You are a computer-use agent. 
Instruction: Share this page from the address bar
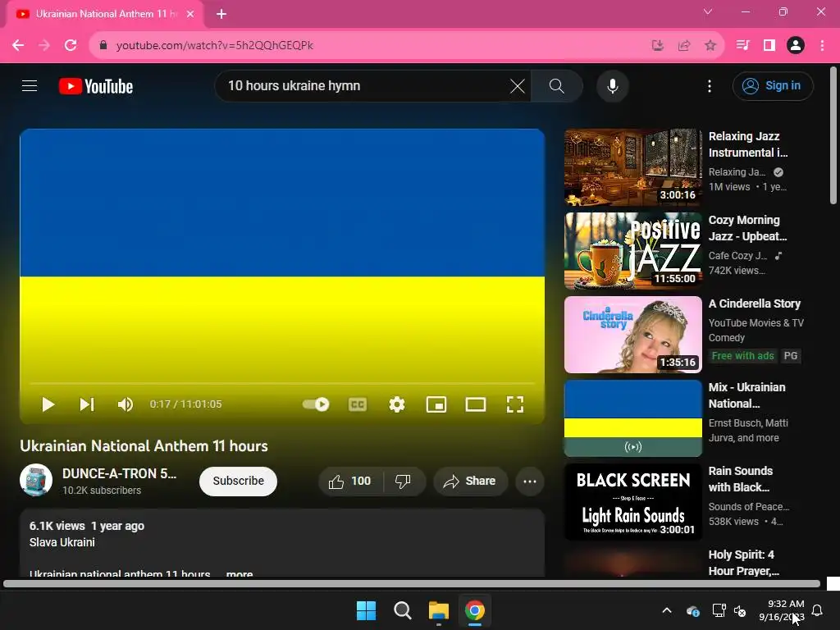(684, 46)
